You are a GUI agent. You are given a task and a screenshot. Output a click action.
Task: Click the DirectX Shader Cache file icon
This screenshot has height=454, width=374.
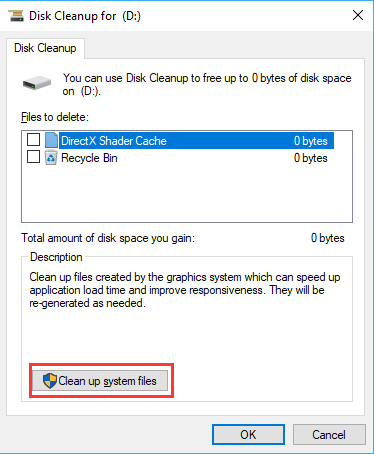(51, 140)
